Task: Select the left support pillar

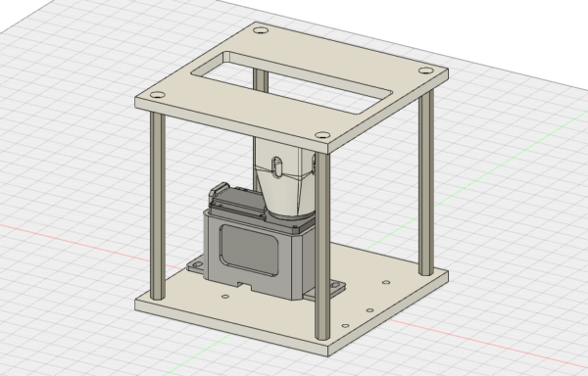Action: coord(158,206)
